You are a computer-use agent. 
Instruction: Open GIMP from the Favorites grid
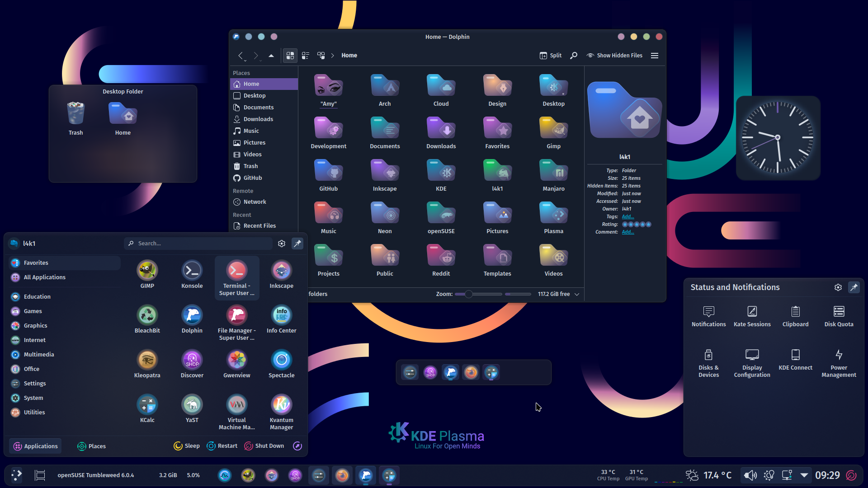click(147, 274)
